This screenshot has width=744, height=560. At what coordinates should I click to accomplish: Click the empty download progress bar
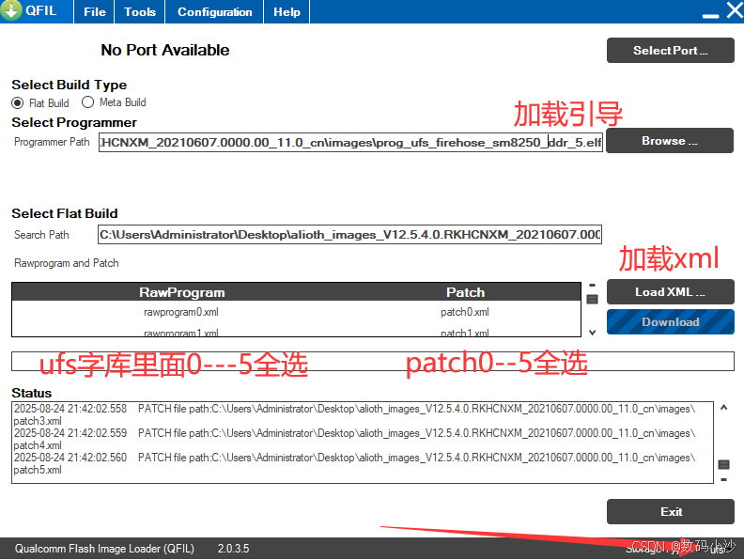(x=373, y=361)
